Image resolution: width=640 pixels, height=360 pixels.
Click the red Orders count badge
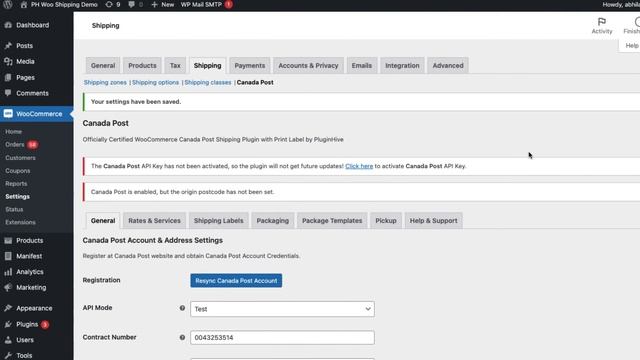[33, 144]
